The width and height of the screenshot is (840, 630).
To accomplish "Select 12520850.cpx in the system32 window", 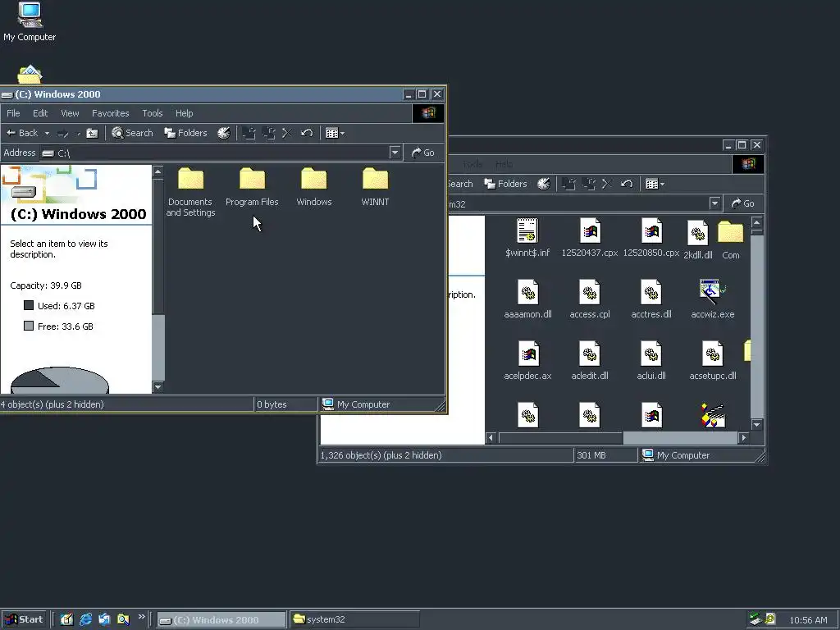I will coord(651,238).
